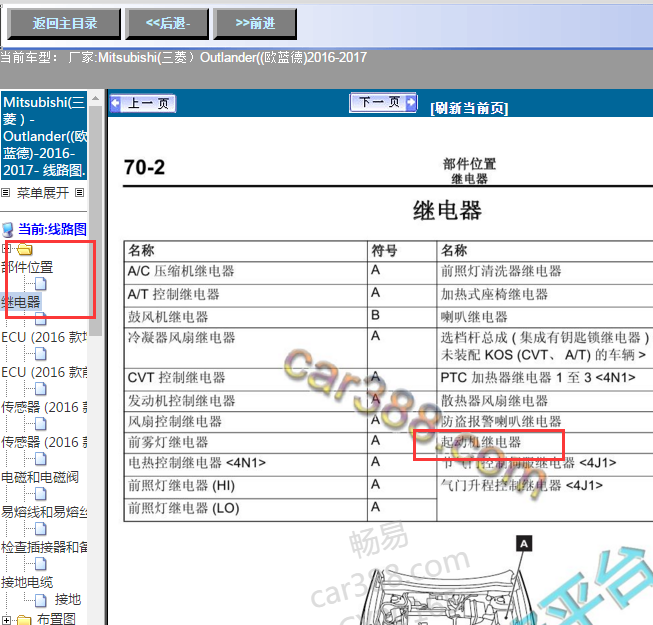
Task: Click the engine bay diagram image
Action: click(445, 595)
